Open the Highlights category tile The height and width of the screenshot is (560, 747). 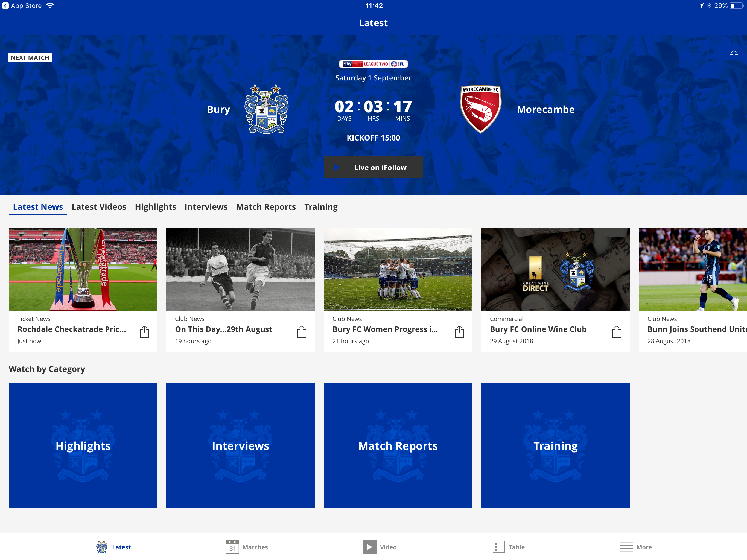click(x=83, y=445)
